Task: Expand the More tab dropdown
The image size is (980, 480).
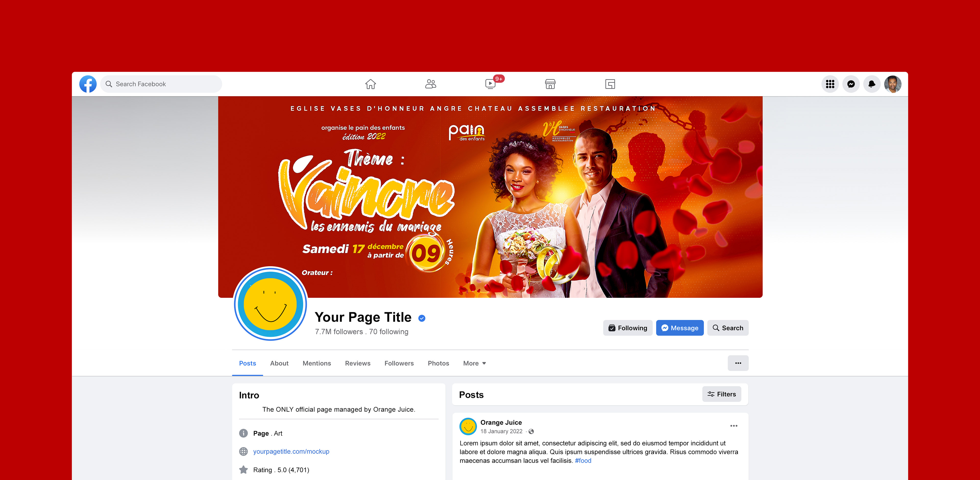Action: coord(474,363)
